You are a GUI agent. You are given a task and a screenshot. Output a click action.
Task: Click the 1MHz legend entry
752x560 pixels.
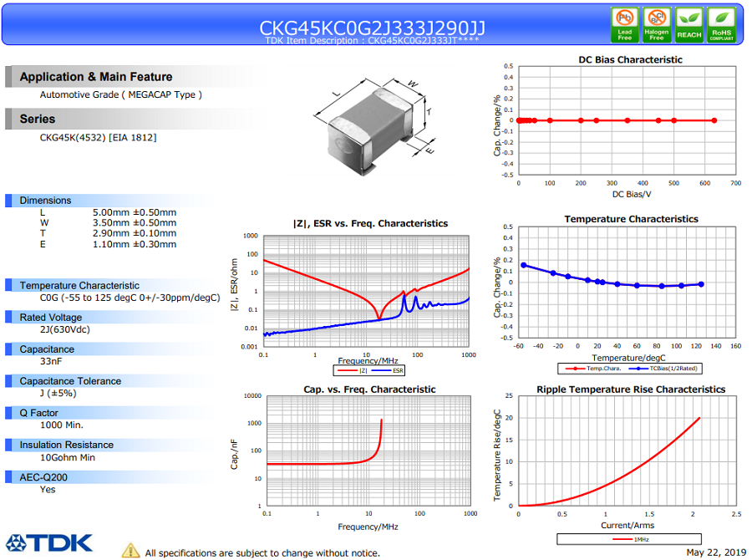(631, 539)
